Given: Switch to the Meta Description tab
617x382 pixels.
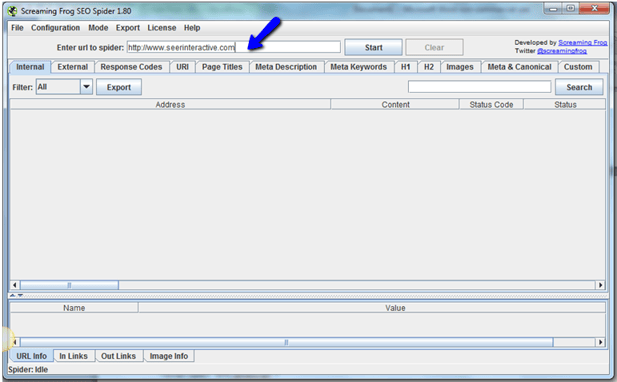Looking at the screenshot, I should pos(286,67).
